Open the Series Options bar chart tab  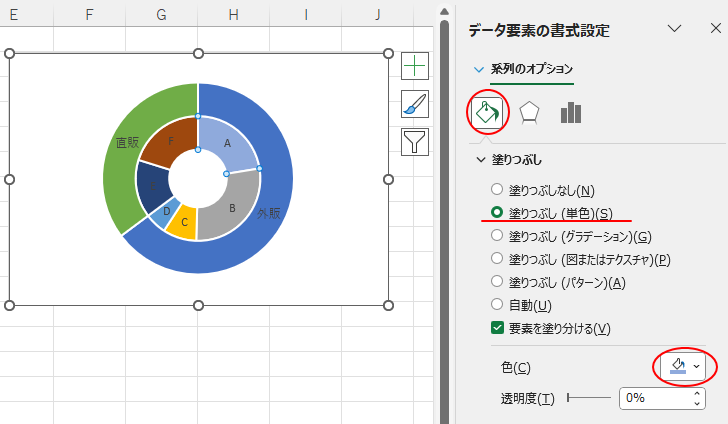click(571, 113)
